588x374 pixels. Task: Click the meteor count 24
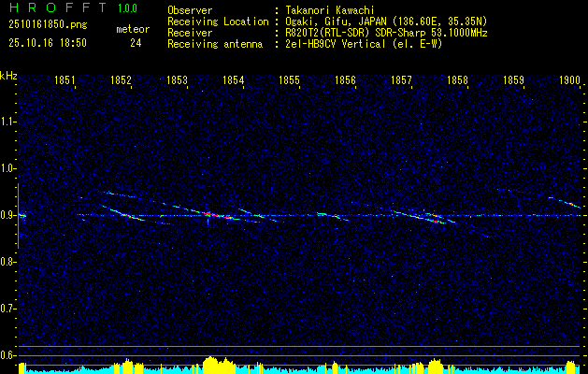tap(136, 43)
